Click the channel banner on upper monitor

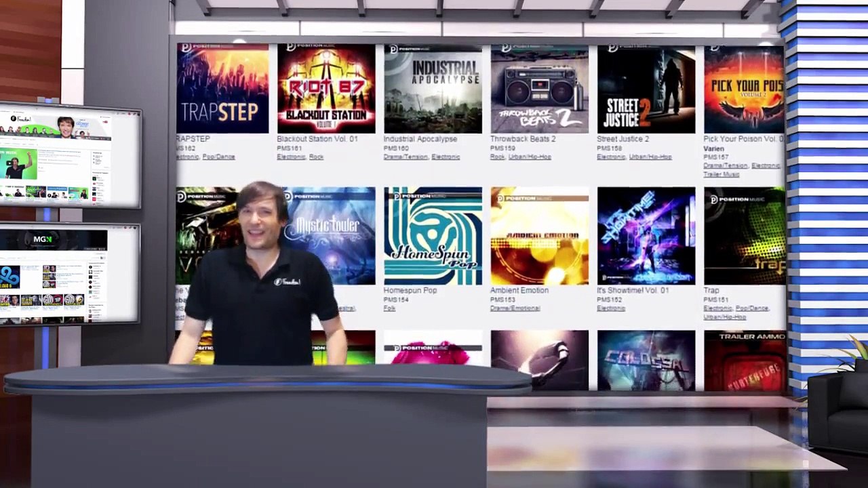click(x=56, y=126)
